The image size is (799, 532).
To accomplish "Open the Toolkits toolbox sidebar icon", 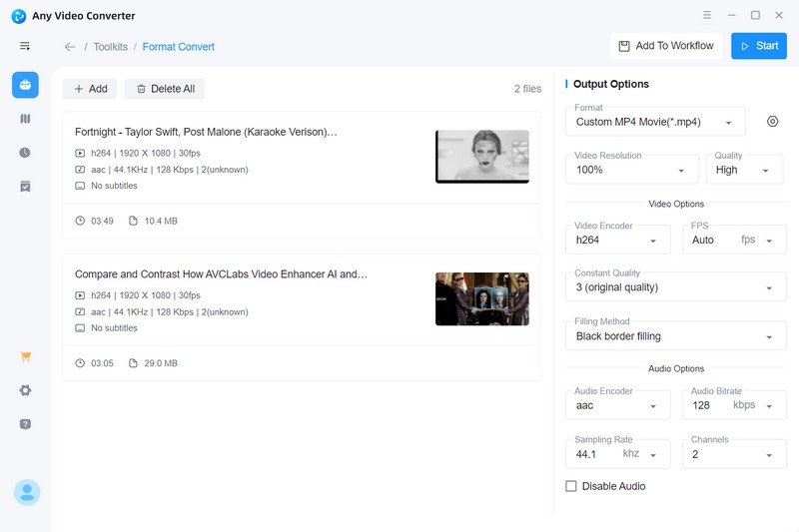I will (25, 85).
